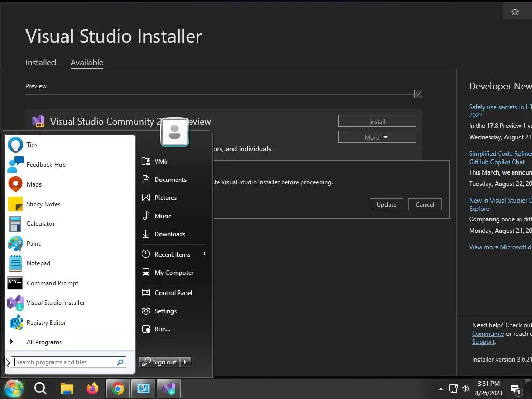Cancel the installer update prompt
The height and width of the screenshot is (399, 532).
coord(425,205)
